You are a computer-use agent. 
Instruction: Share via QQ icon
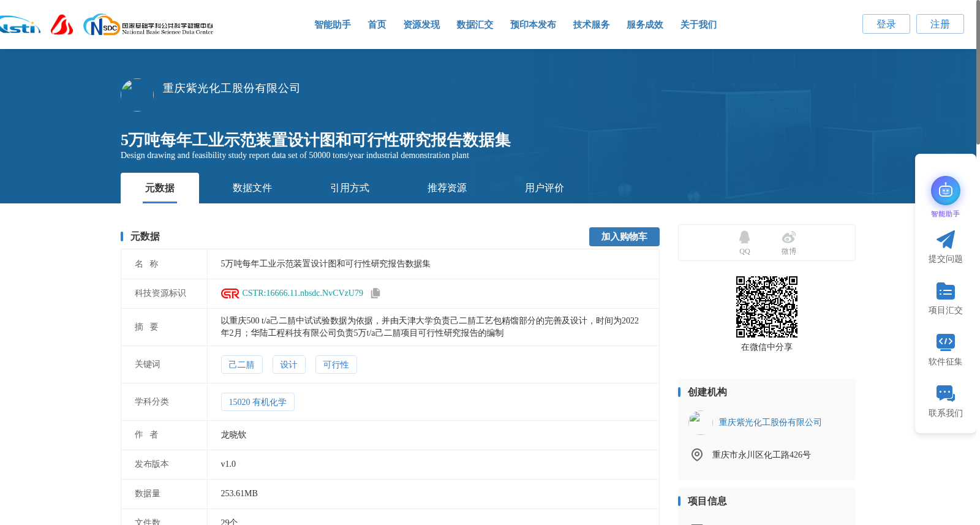pos(744,237)
